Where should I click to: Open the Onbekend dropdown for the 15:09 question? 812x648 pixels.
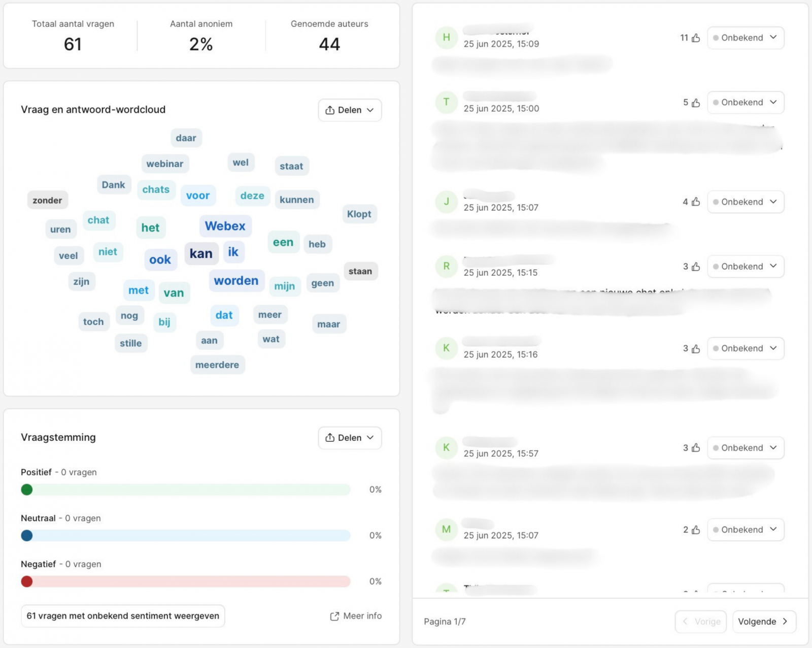tap(745, 38)
